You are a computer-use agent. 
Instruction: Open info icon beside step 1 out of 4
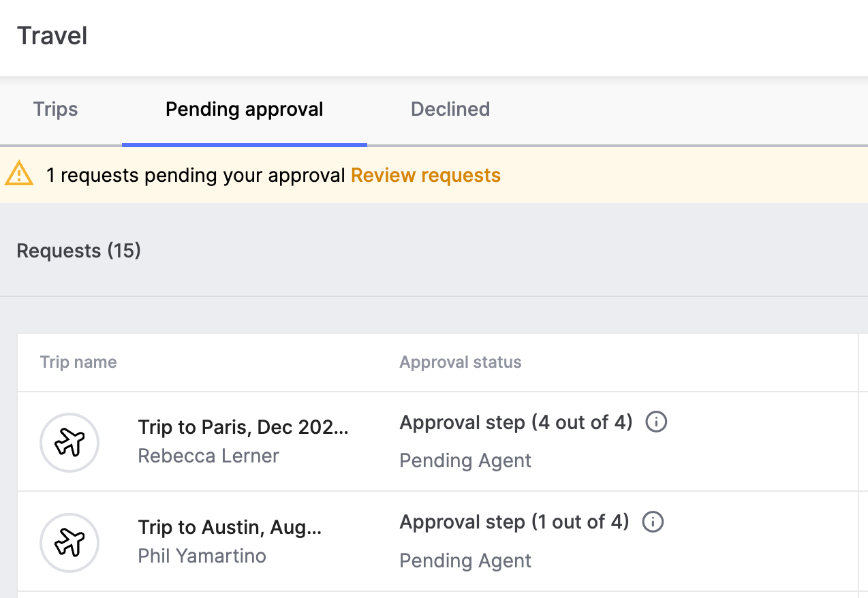click(x=653, y=522)
